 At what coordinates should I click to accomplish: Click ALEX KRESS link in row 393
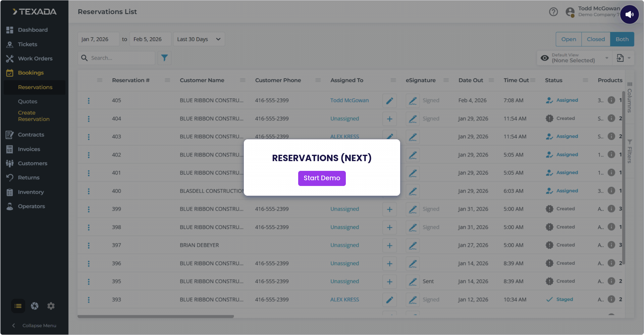pyautogui.click(x=344, y=299)
